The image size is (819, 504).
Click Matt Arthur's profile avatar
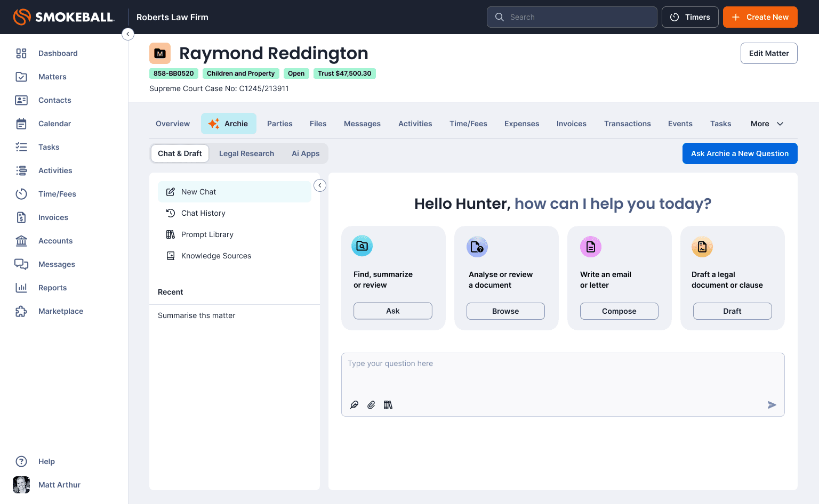21,485
